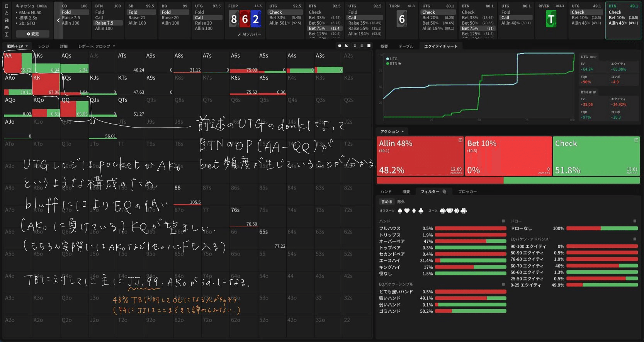Open the アクション dropdown
The height and width of the screenshot is (342, 644).
[x=392, y=132]
